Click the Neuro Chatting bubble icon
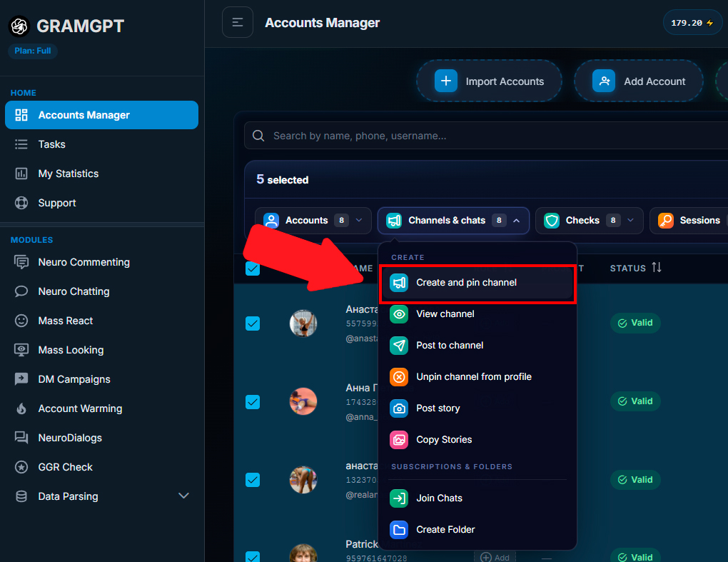The image size is (728, 562). pyautogui.click(x=21, y=291)
